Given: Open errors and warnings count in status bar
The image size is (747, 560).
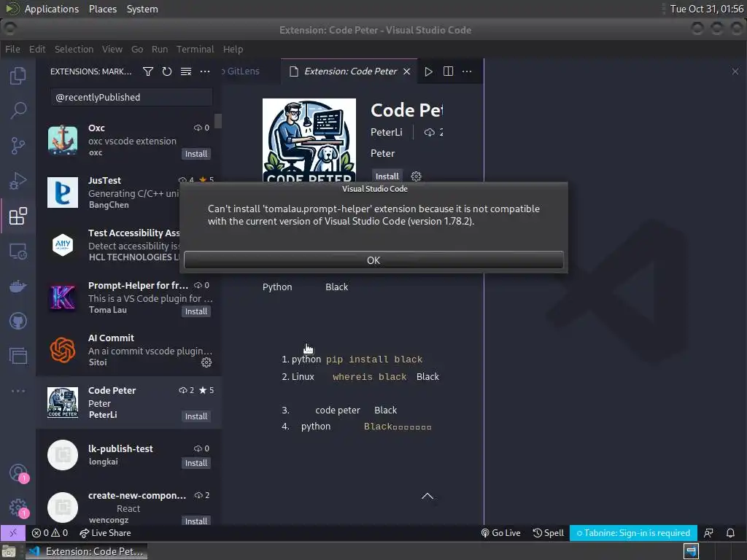Looking at the screenshot, I should 50,533.
